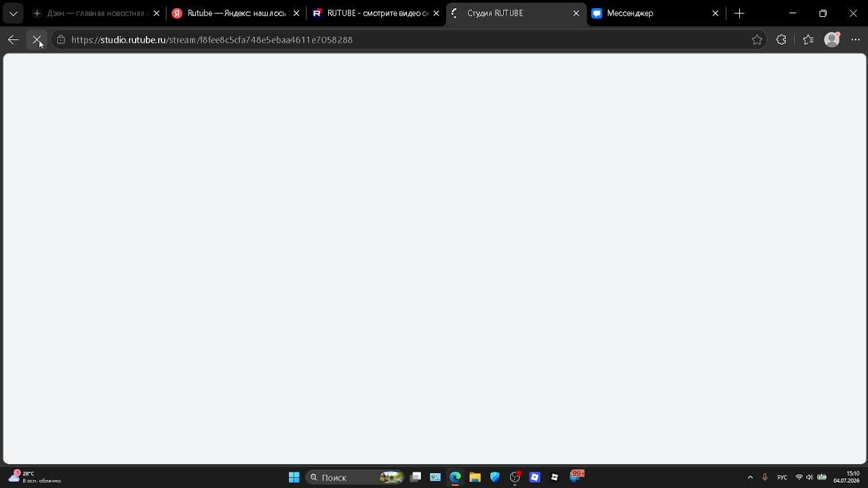Go back to the previous page
This screenshot has width=868, height=488.
(x=13, y=40)
